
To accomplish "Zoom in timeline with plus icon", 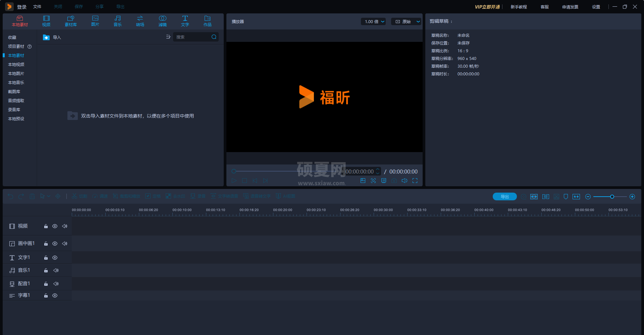I will 632,197.
